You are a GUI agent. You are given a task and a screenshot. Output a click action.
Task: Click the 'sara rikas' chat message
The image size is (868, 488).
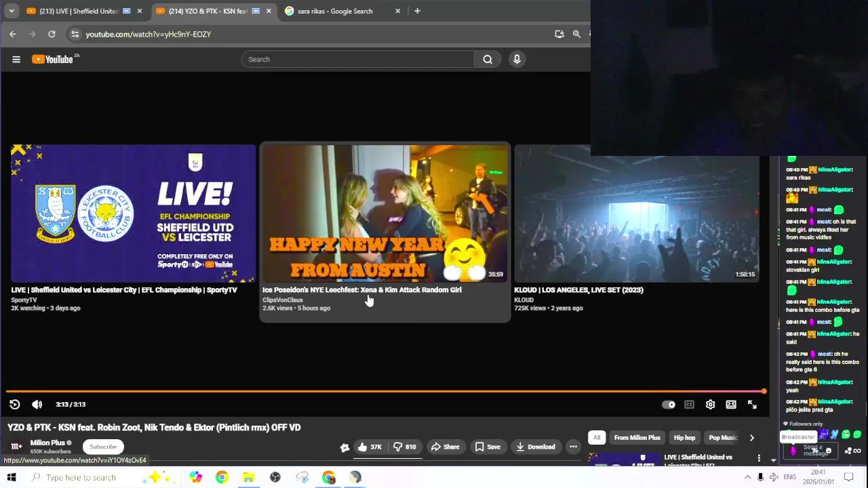[798, 178]
